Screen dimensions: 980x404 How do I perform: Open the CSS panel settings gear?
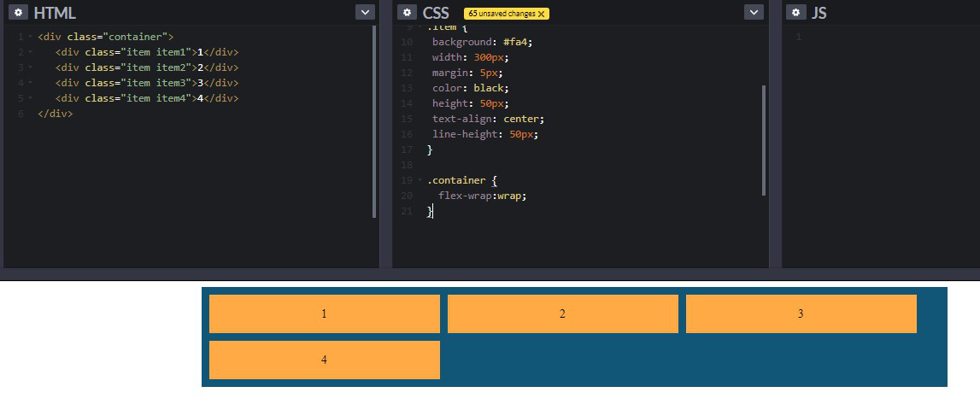[407, 13]
